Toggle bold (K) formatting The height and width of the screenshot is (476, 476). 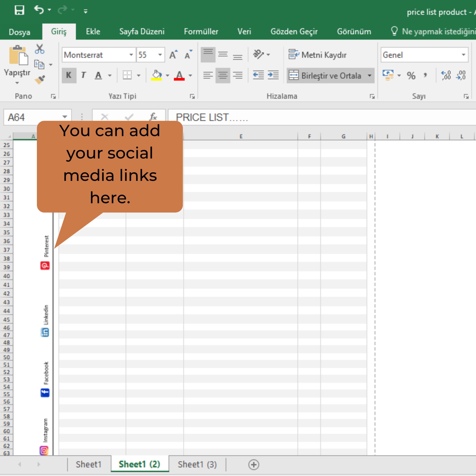pos(69,76)
